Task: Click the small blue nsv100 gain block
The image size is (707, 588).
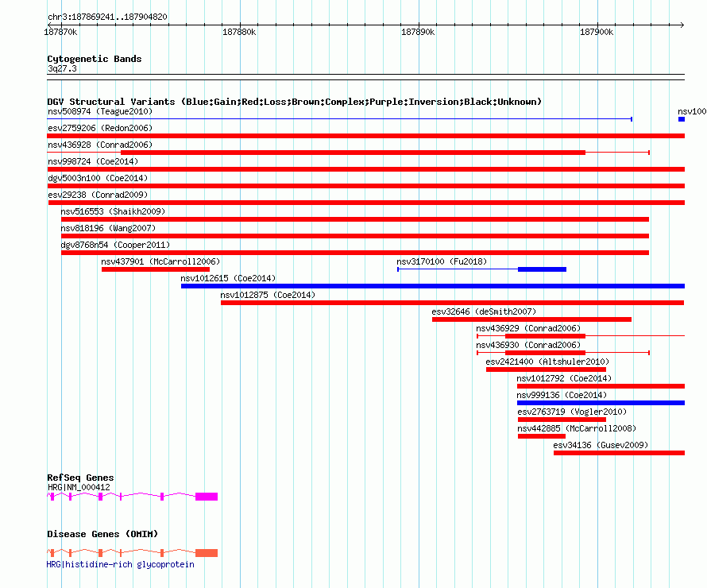Action: point(682,119)
